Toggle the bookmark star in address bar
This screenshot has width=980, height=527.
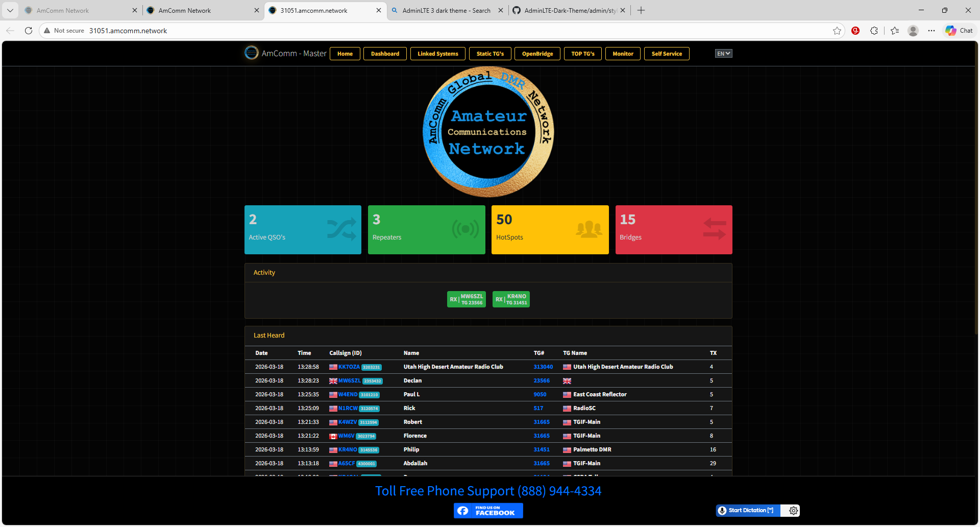[x=837, y=31]
